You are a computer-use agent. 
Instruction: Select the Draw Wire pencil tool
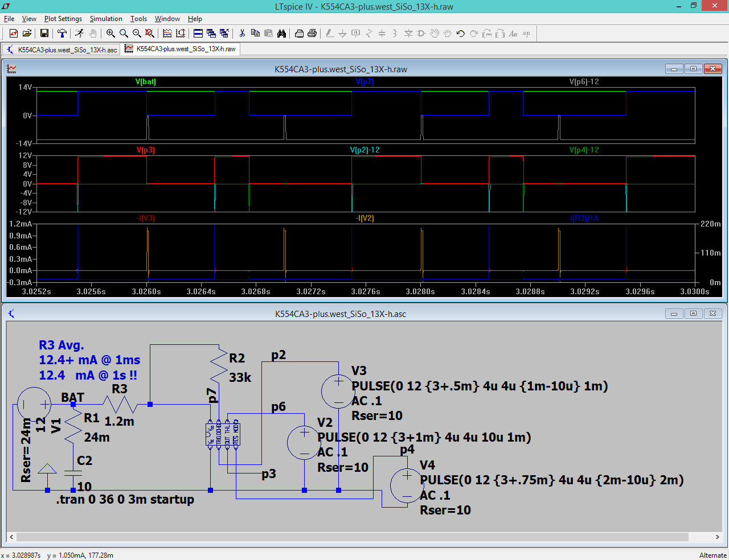point(330,34)
